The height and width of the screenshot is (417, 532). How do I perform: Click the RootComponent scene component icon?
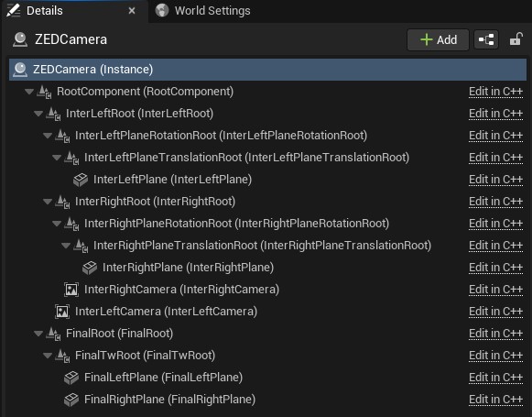click(x=44, y=92)
